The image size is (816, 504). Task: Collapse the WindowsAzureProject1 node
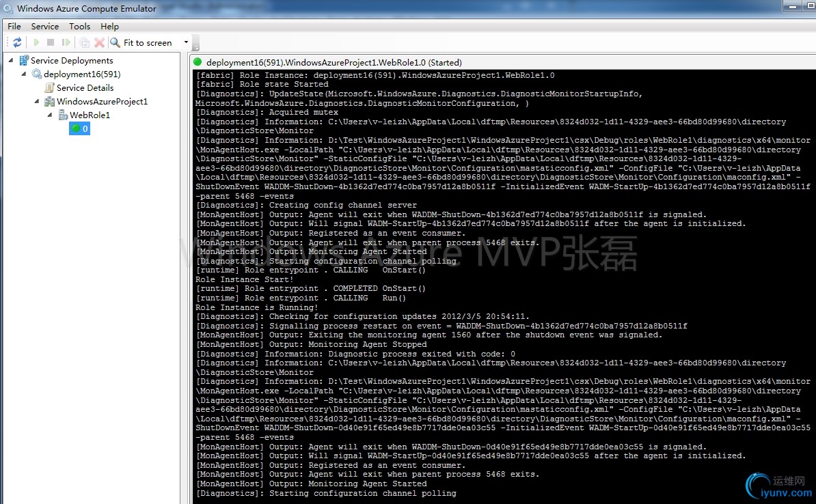click(x=37, y=102)
